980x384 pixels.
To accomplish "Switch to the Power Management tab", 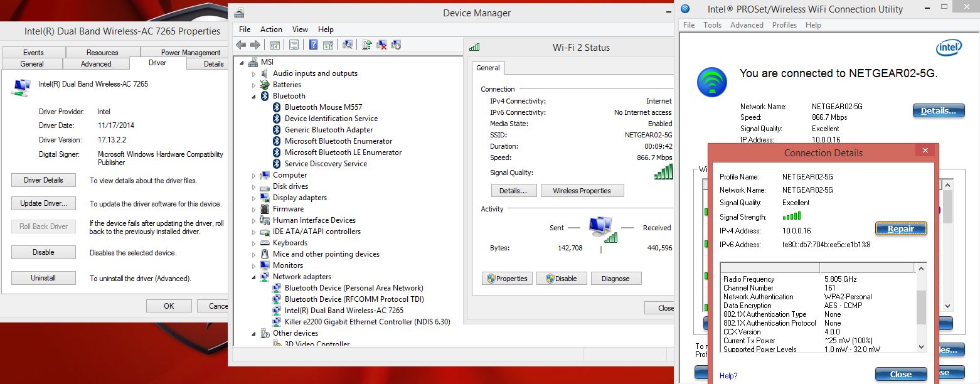I will click(191, 53).
